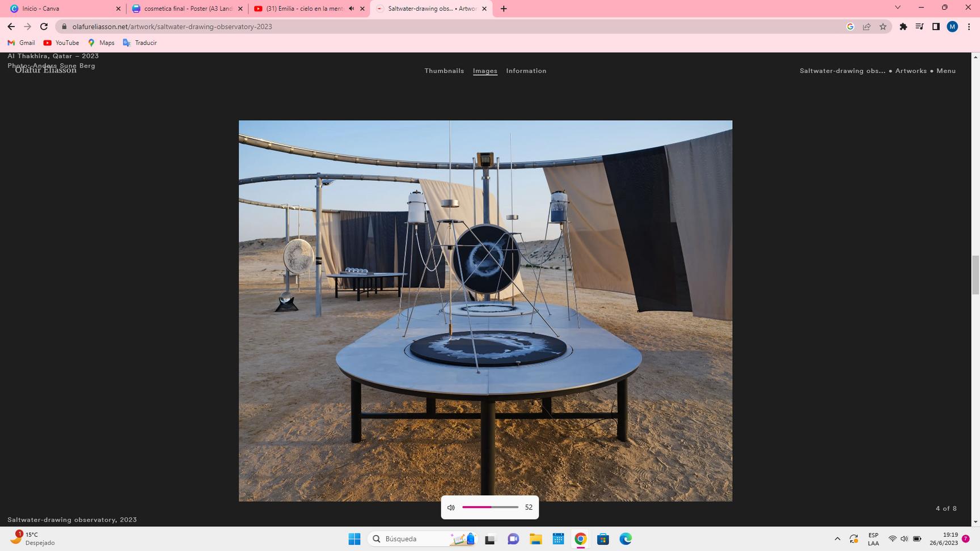Switch to the Emilia YouTube tab
Screen dimensions: 980x551
309,9
